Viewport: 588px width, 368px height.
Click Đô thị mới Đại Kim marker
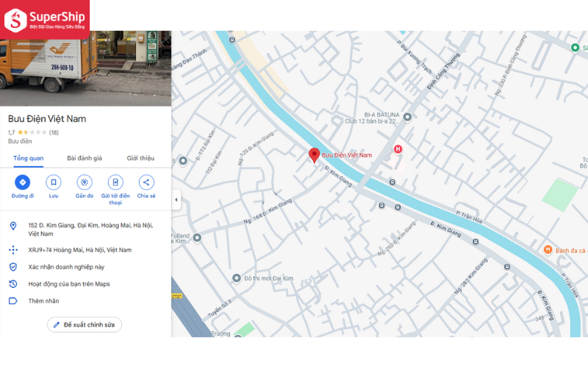pos(236,278)
